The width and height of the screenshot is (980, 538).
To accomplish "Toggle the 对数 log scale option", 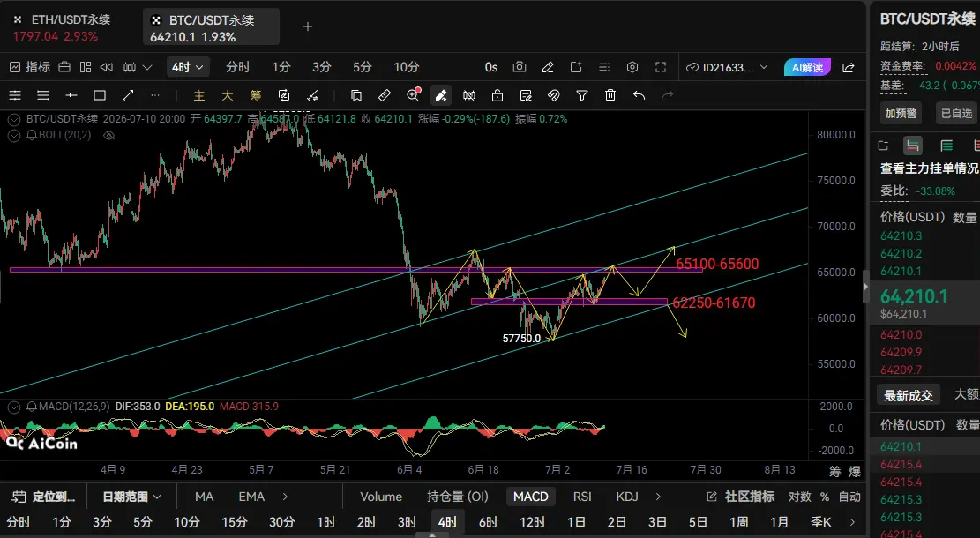I will click(799, 497).
